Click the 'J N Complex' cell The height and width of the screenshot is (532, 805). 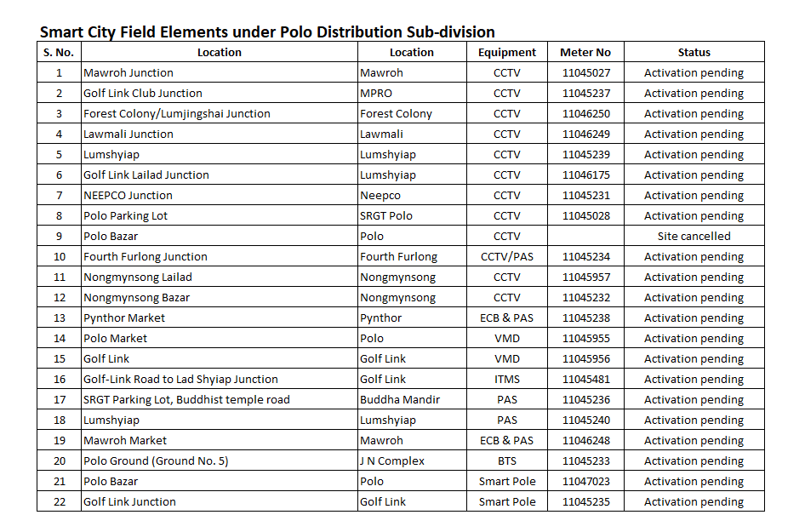(x=392, y=460)
